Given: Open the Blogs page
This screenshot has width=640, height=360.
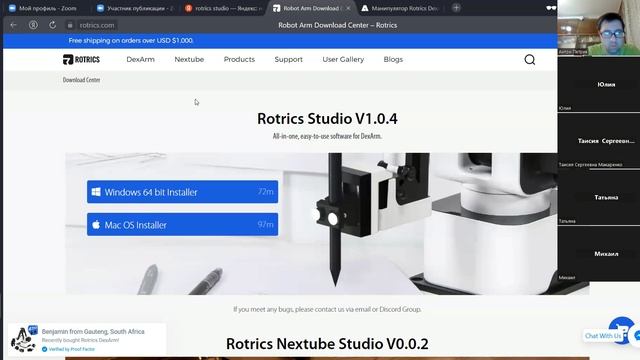Looking at the screenshot, I should (x=393, y=60).
